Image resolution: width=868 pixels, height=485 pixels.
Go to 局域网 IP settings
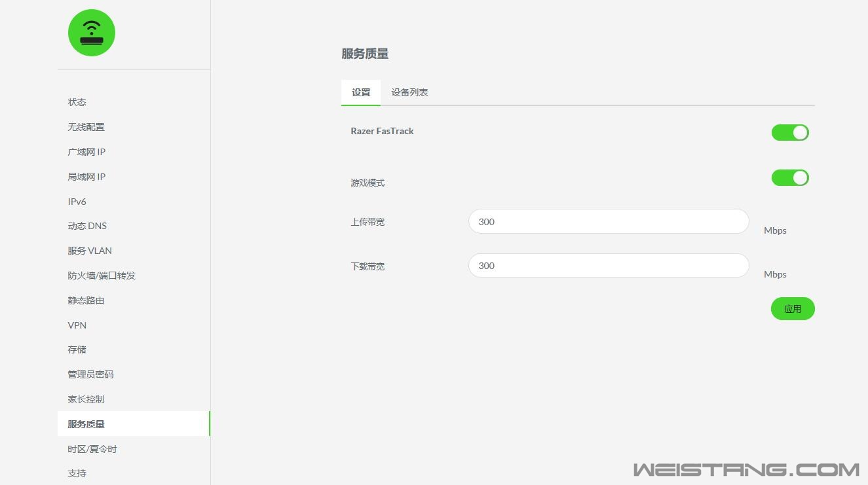pyautogui.click(x=86, y=177)
